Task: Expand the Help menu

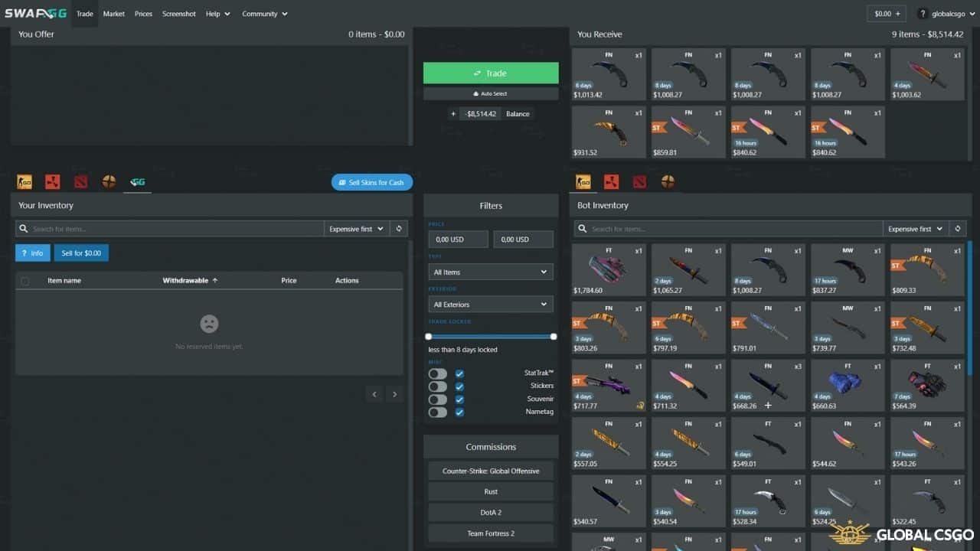Action: tap(217, 14)
